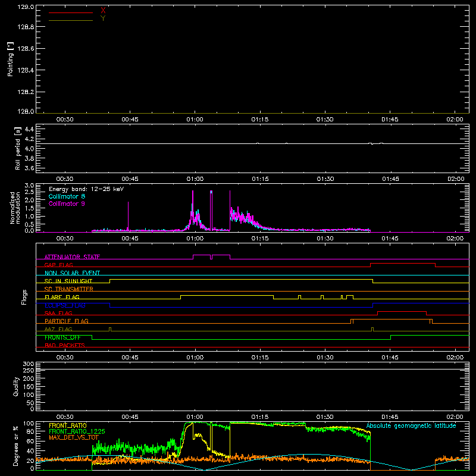Image resolution: width=476 pixels, height=476 pixels.
Task: Select the Collimator 9 legend entry
Action: [x=67, y=203]
